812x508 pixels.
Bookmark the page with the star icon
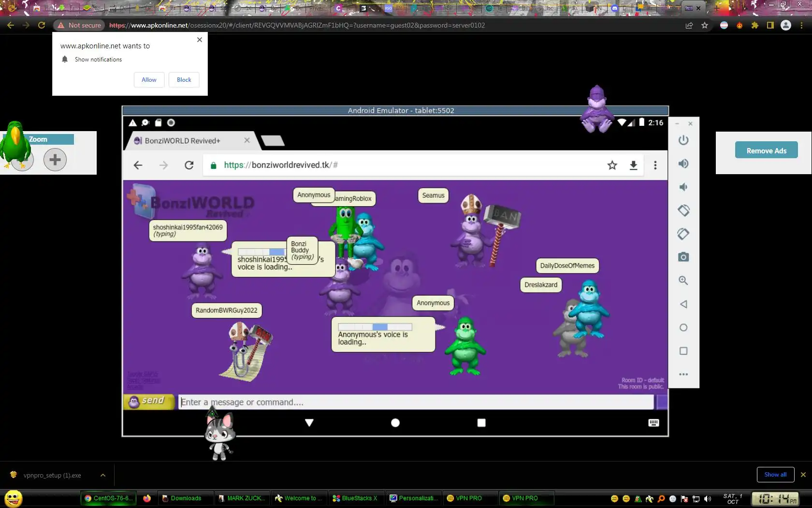click(612, 165)
